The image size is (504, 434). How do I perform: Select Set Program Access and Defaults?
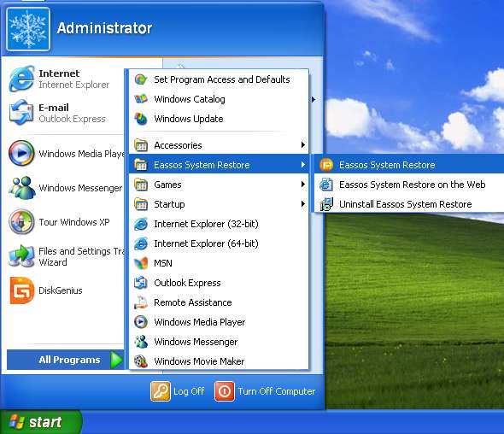[219, 79]
